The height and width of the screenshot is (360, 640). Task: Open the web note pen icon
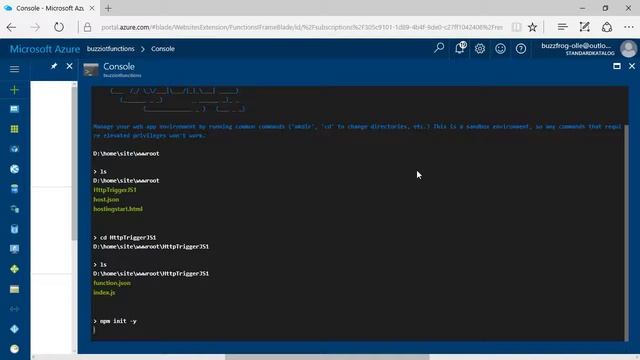(x=584, y=27)
